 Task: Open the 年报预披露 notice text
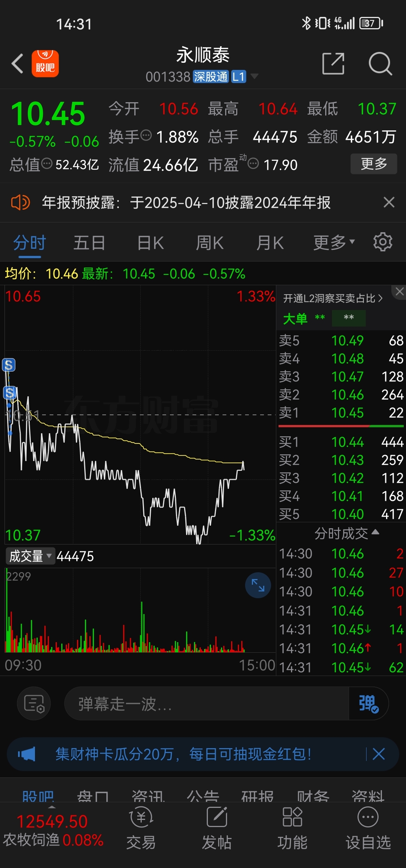click(x=186, y=203)
